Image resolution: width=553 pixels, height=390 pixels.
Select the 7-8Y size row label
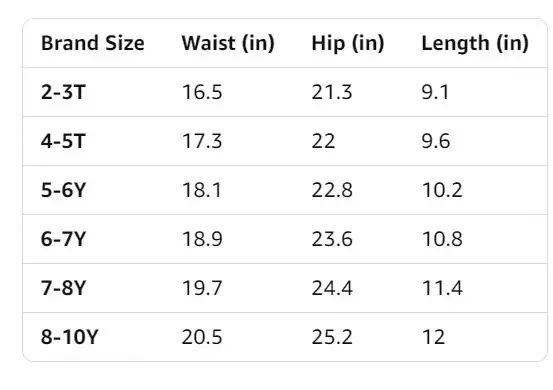(x=63, y=288)
